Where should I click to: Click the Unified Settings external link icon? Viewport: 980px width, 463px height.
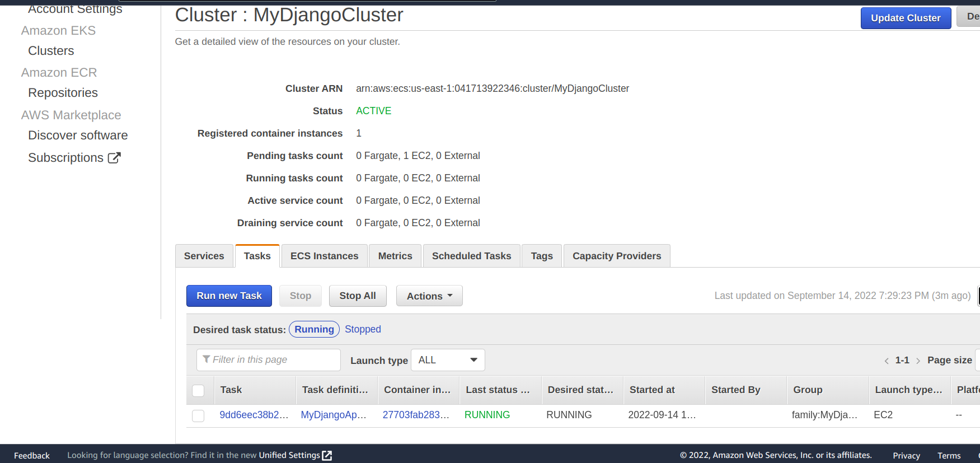click(327, 456)
